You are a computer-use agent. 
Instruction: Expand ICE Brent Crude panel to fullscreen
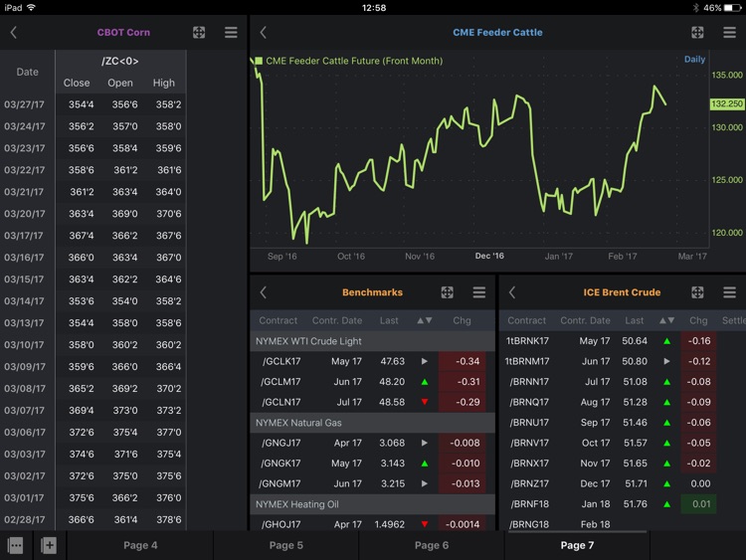point(697,292)
